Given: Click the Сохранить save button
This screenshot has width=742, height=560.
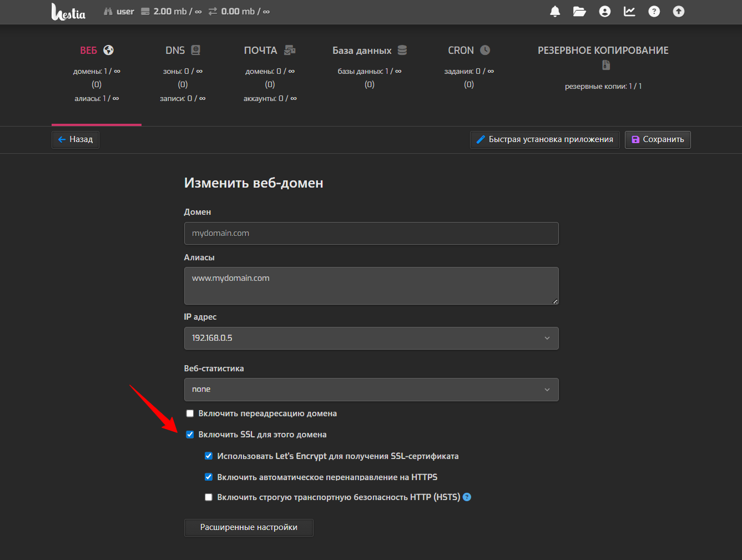Looking at the screenshot, I should (x=658, y=139).
